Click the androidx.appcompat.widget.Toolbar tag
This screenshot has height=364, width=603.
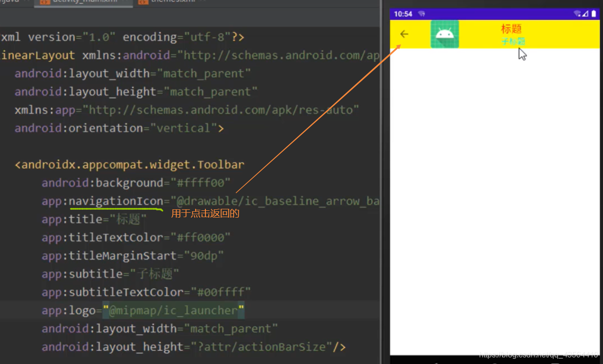point(130,164)
